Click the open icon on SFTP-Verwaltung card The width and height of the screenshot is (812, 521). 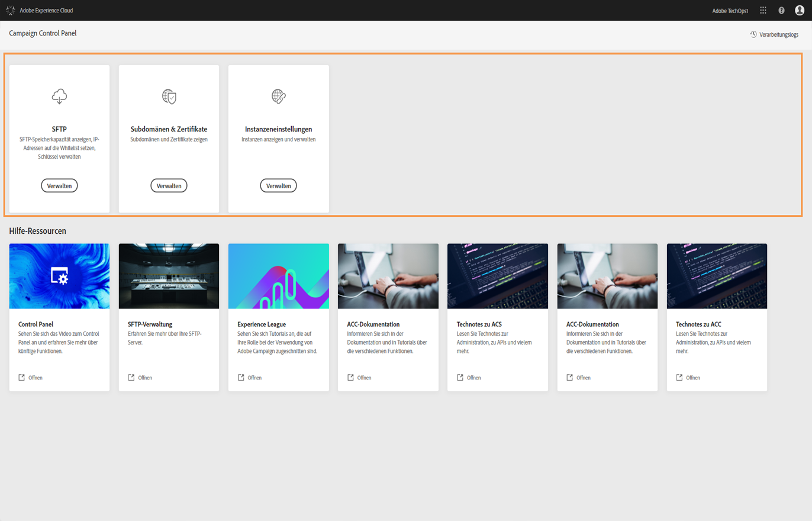[131, 378]
